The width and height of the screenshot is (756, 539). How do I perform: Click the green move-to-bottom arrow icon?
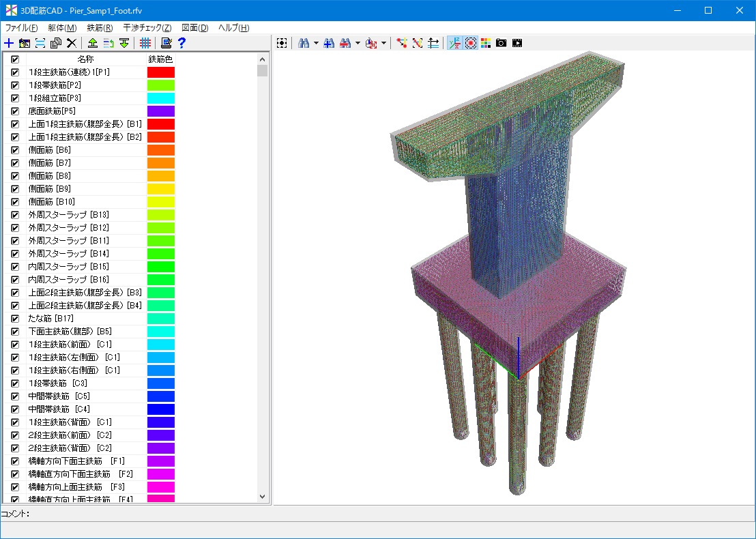(x=124, y=44)
